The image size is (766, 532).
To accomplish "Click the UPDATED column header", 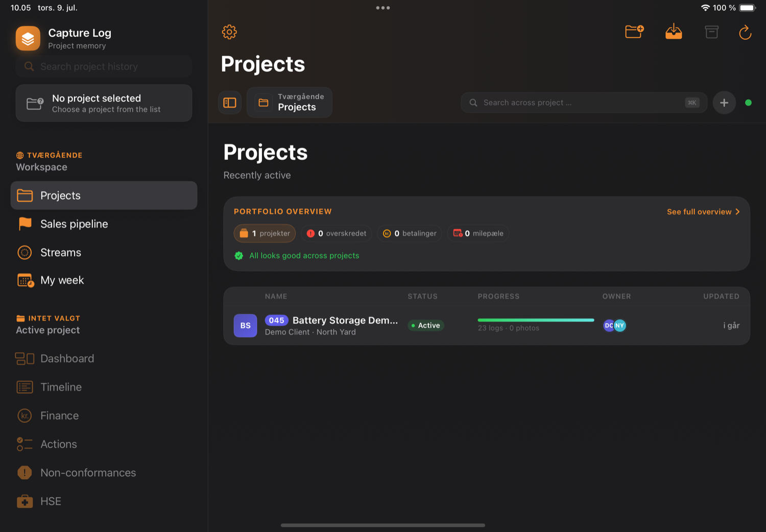I will pyautogui.click(x=721, y=297).
